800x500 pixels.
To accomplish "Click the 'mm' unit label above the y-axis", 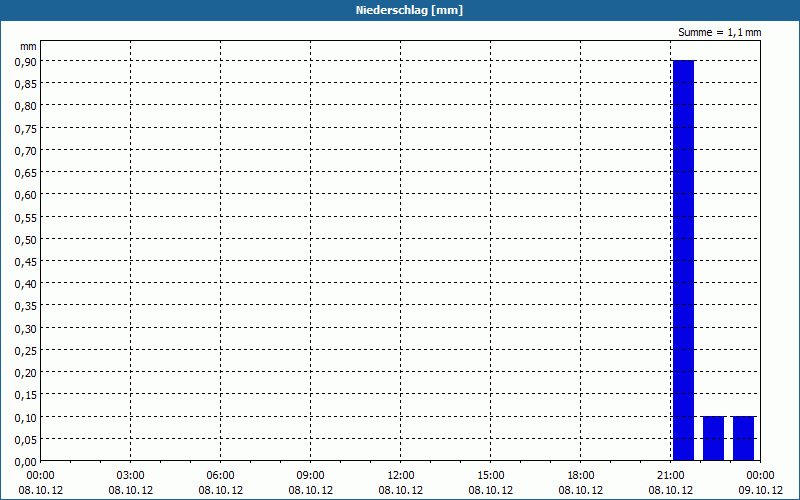I will (x=28, y=46).
